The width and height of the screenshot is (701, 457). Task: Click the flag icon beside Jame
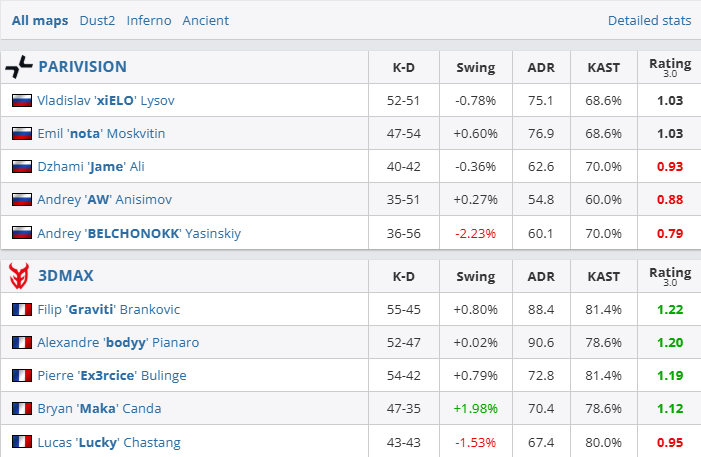pyautogui.click(x=21, y=167)
